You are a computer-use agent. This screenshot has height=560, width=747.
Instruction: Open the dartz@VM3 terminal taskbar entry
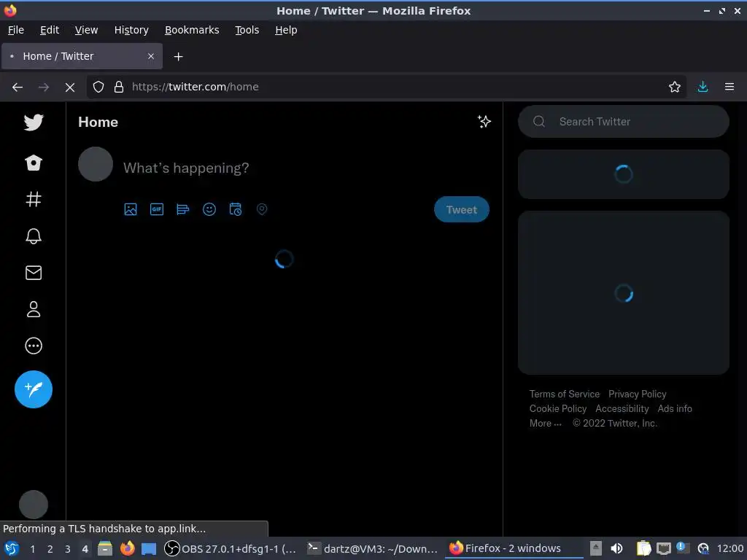pyautogui.click(x=373, y=548)
